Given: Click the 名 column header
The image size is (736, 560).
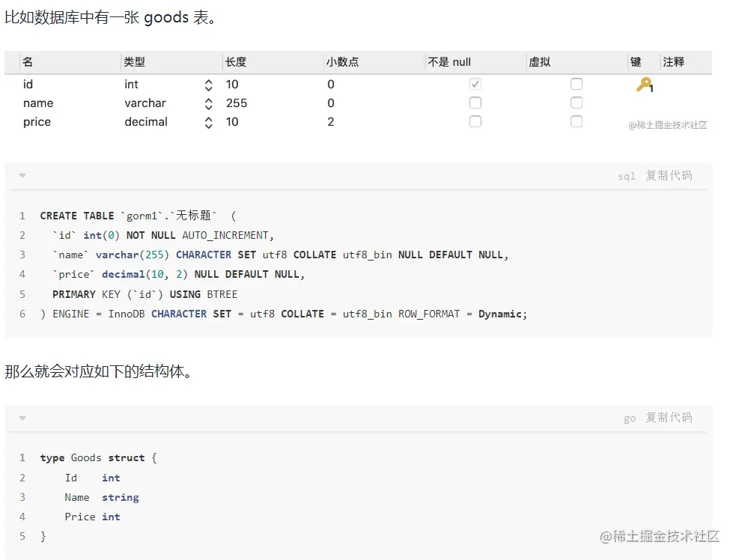Looking at the screenshot, I should click(70, 62).
